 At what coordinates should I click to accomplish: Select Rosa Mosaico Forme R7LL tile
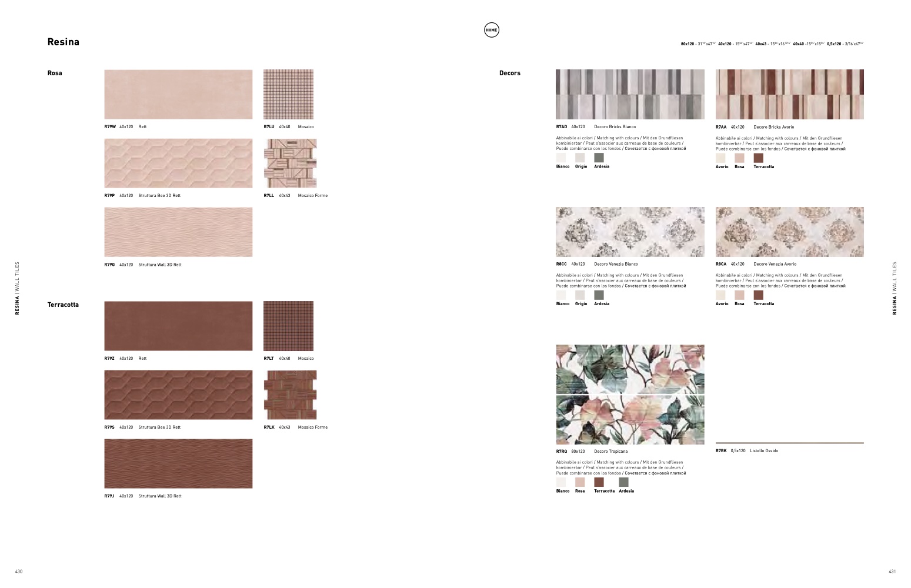click(290, 163)
